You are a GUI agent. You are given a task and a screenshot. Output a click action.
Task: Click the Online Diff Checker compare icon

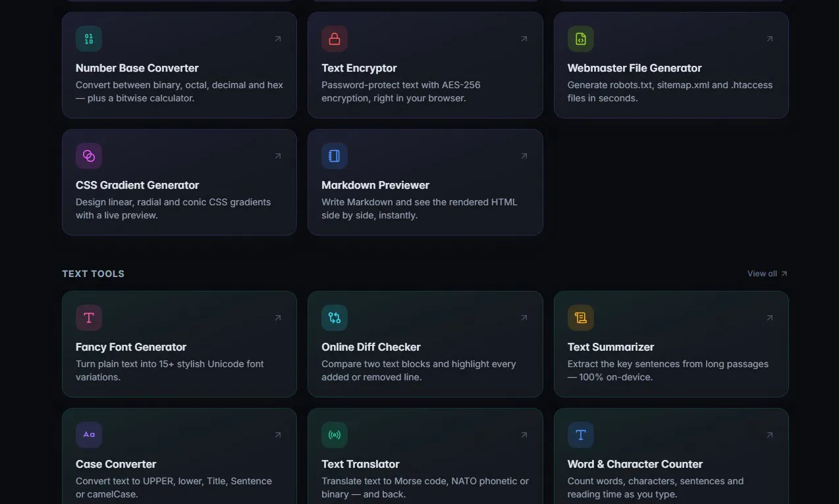click(x=335, y=318)
